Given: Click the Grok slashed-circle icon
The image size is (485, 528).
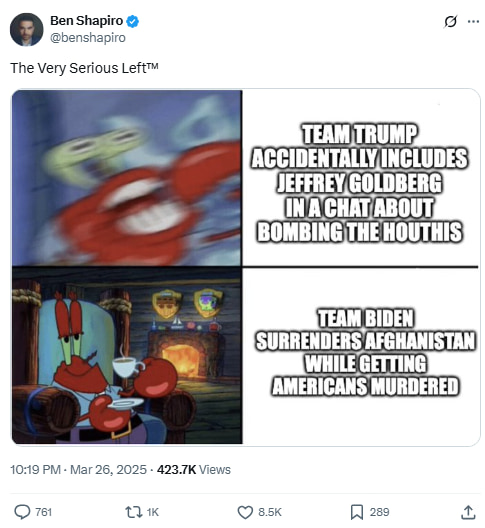Looking at the screenshot, I should click(x=450, y=22).
